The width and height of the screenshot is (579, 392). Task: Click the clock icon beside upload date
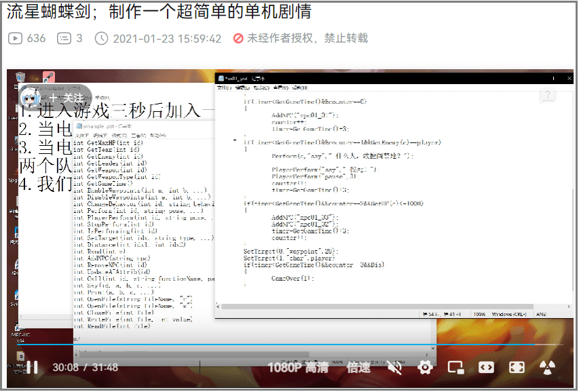tap(101, 39)
